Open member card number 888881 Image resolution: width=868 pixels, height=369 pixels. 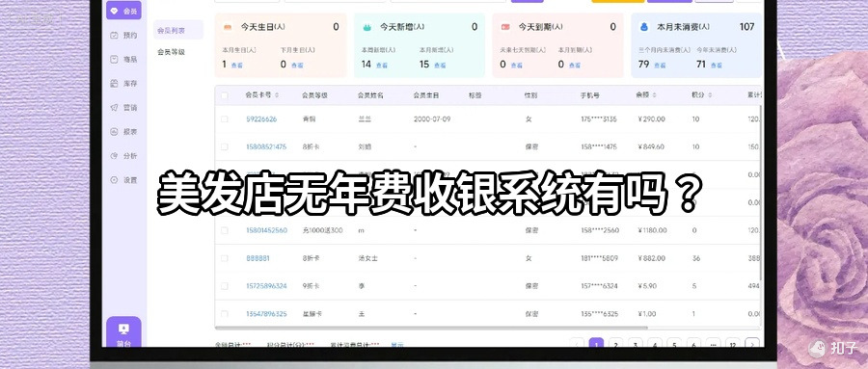(258, 258)
